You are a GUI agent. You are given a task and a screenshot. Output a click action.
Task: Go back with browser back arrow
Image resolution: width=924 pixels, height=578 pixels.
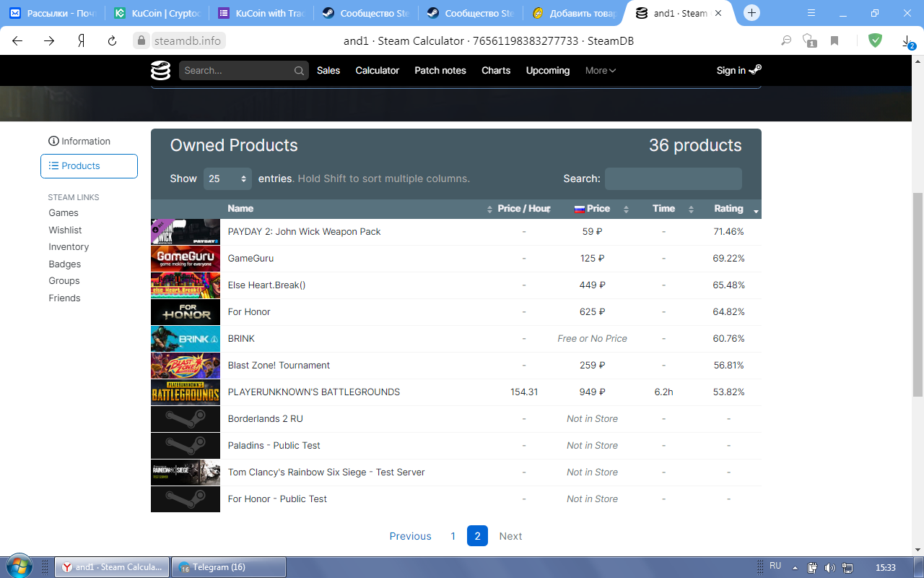coord(17,41)
